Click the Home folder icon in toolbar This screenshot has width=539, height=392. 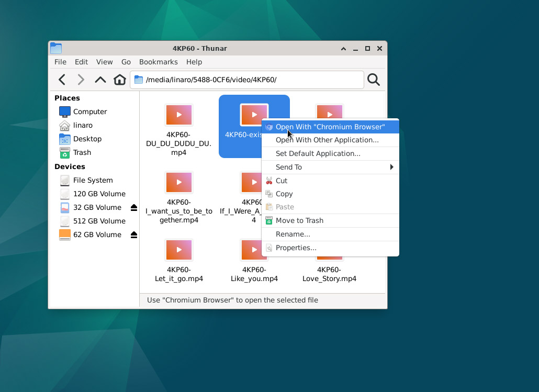(x=120, y=80)
